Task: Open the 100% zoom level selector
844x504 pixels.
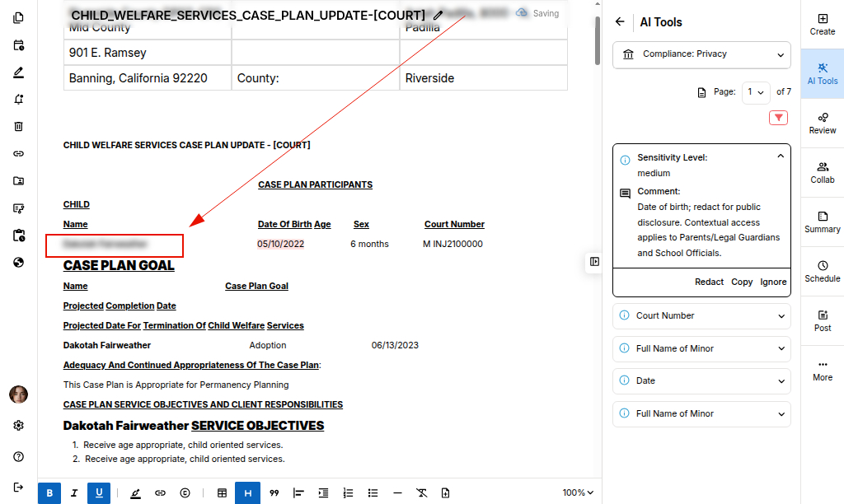Action: [578, 492]
